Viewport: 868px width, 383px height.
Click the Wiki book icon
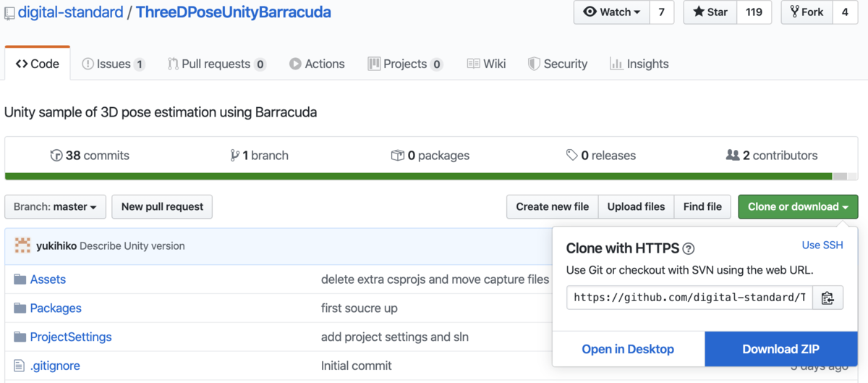point(473,64)
